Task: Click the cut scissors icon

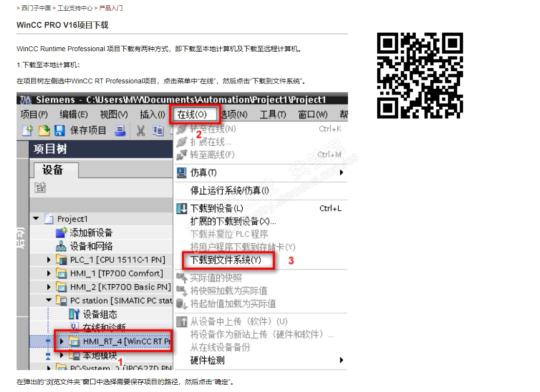Action: coord(140,131)
